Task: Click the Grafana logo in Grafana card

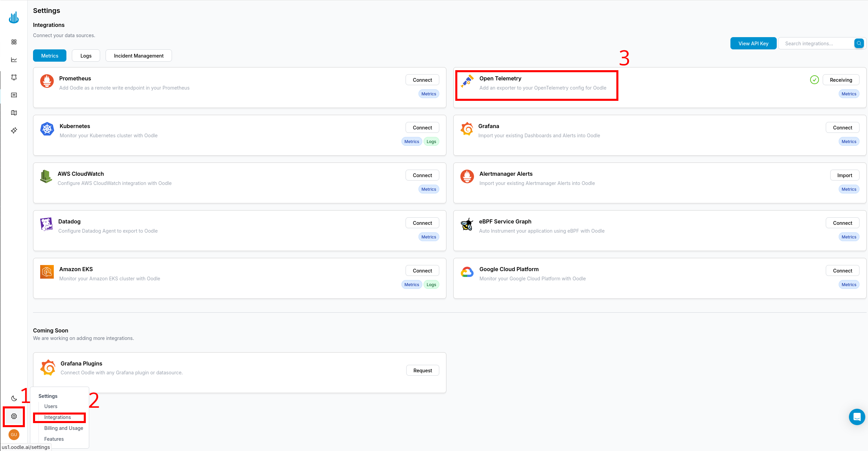Action: (x=467, y=129)
